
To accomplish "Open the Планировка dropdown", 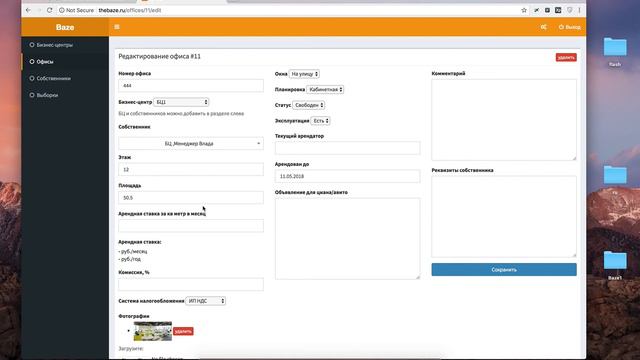I will 325,89.
